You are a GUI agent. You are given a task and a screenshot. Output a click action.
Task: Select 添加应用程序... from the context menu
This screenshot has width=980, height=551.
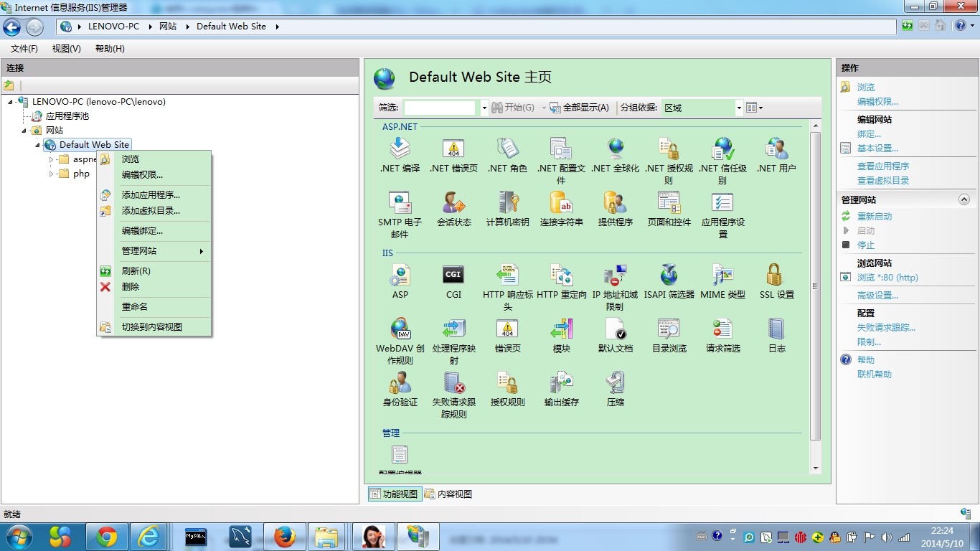point(154,195)
